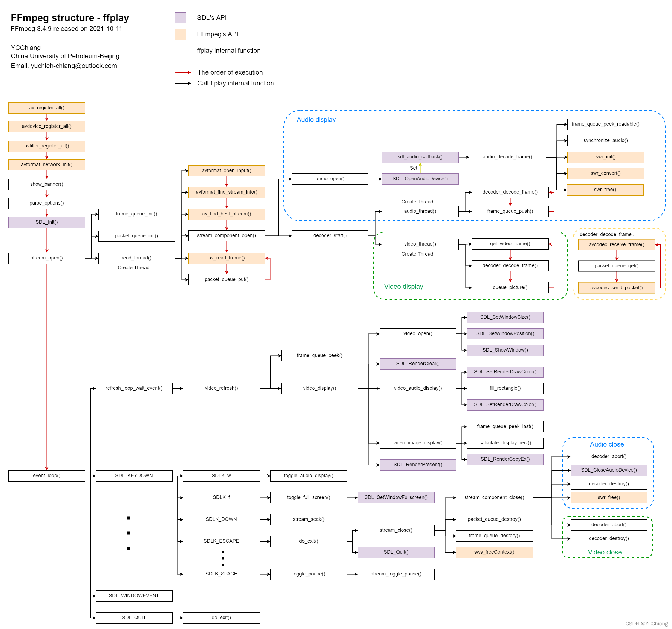This screenshot has height=629, width=672.
Task: Click the SDL_WINDOWEVENT node
Action: click(x=134, y=596)
